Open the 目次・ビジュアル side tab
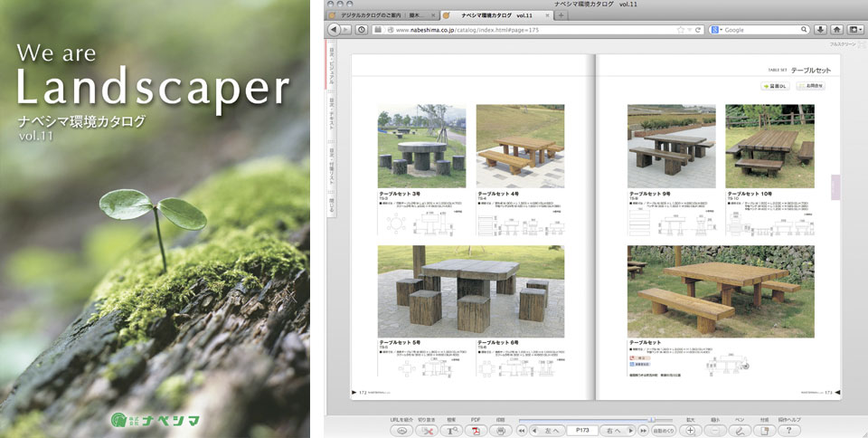Screen dimensions: 868x438 tap(332, 65)
